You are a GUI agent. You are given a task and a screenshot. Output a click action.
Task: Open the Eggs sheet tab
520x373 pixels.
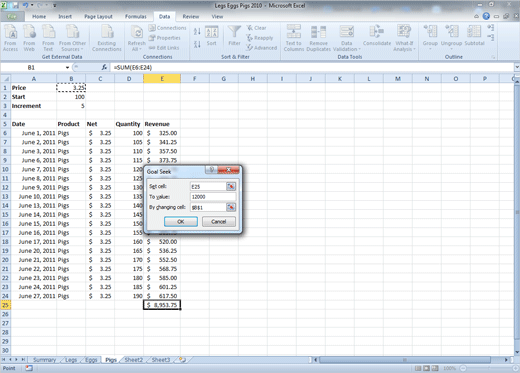(91, 360)
